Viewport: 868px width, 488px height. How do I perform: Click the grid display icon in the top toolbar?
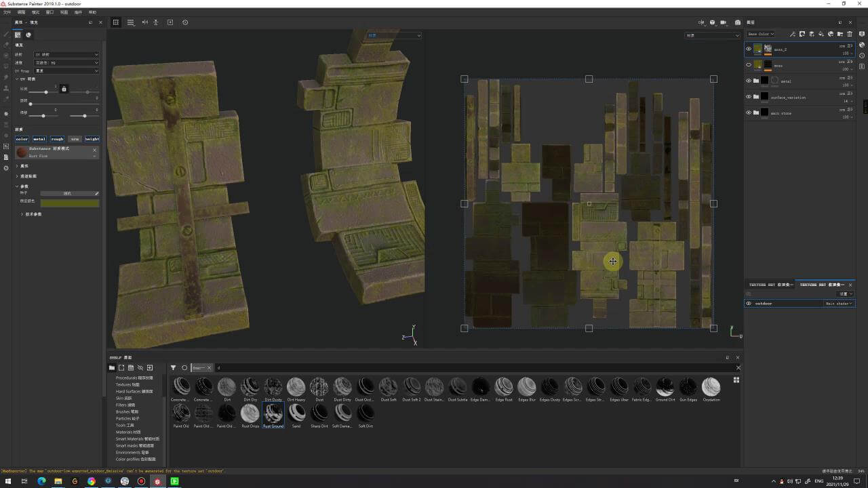point(116,22)
